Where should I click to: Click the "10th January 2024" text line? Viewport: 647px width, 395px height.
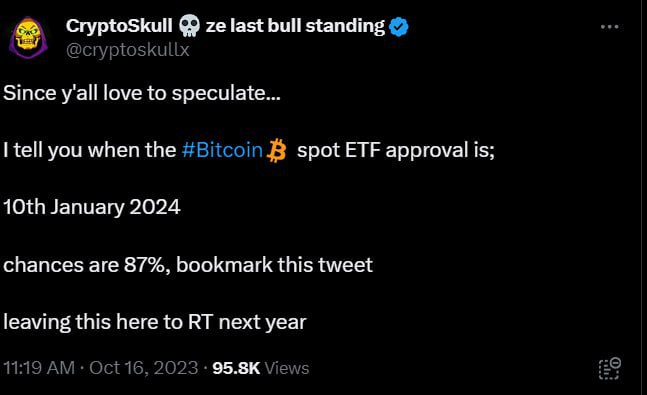click(x=92, y=207)
